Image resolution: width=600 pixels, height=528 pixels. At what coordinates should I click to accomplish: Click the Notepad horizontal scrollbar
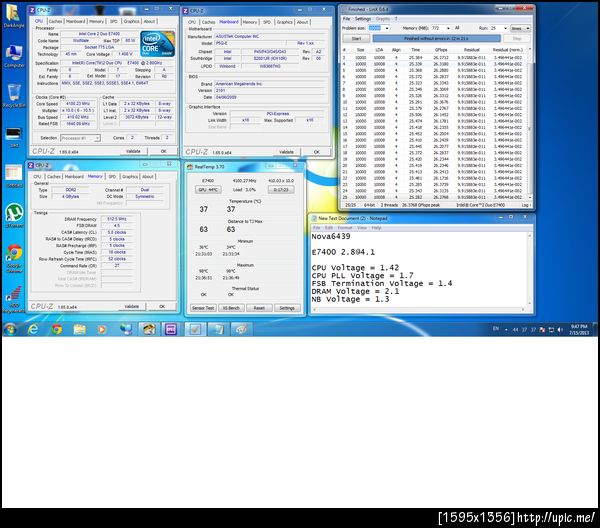coord(418,310)
